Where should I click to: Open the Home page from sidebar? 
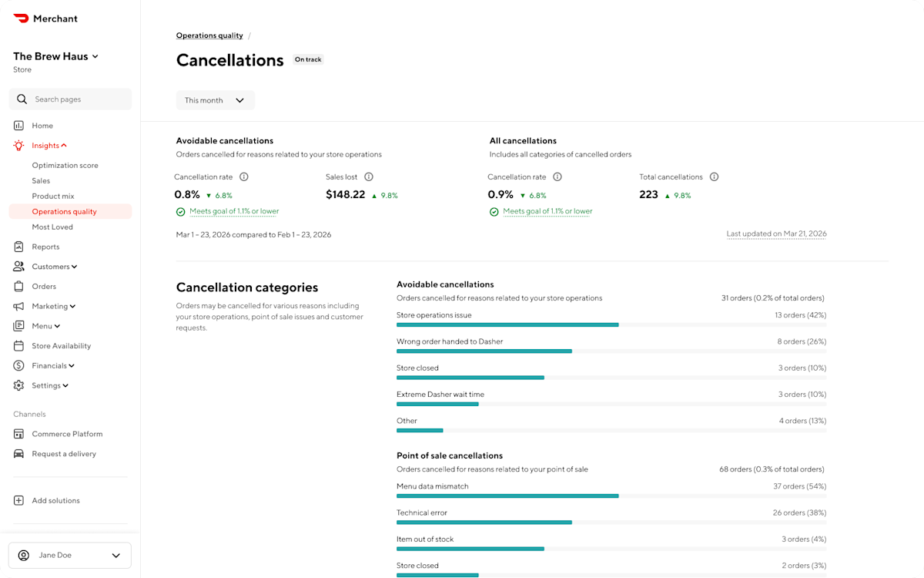tap(18, 125)
